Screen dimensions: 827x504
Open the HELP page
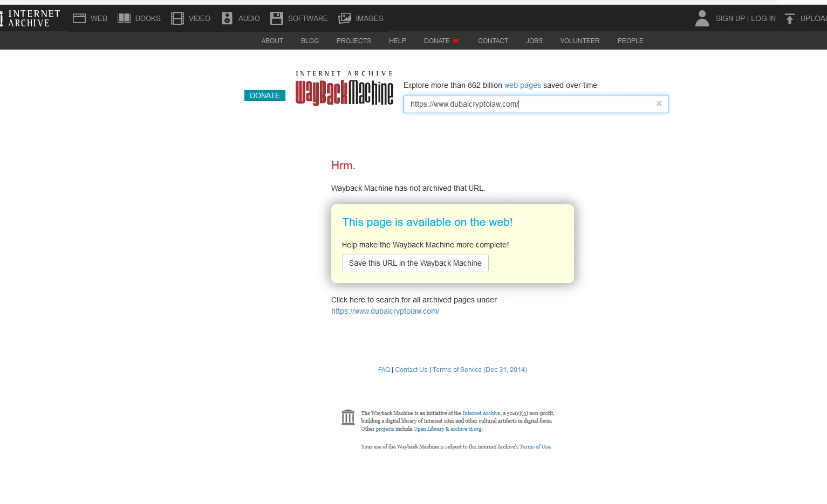(x=398, y=41)
